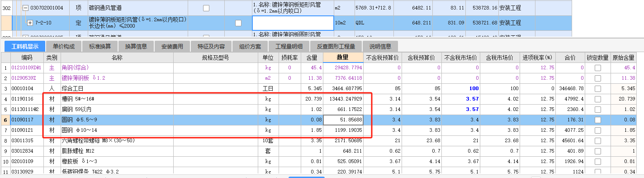Select the 角钢(综合) name cell
The height and width of the screenshot is (178, 644).
118,67
